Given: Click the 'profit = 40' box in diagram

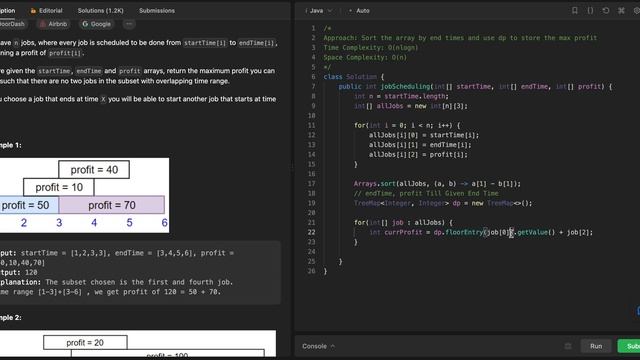Looking at the screenshot, I should pyautogui.click(x=94, y=169).
